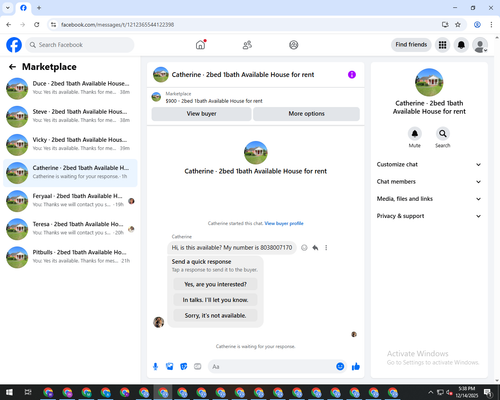Image resolution: width=500 pixels, height=400 pixels.
Task: Reload the page in browser
Action: point(37,25)
